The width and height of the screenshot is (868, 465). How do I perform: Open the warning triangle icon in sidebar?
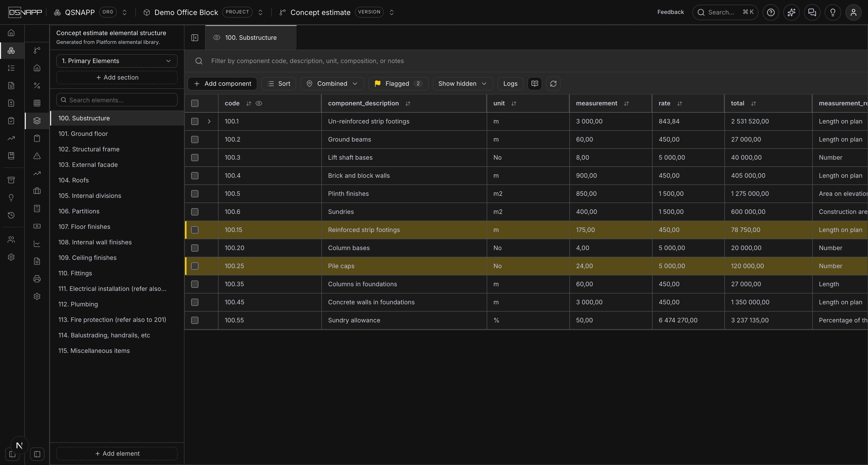(37, 156)
